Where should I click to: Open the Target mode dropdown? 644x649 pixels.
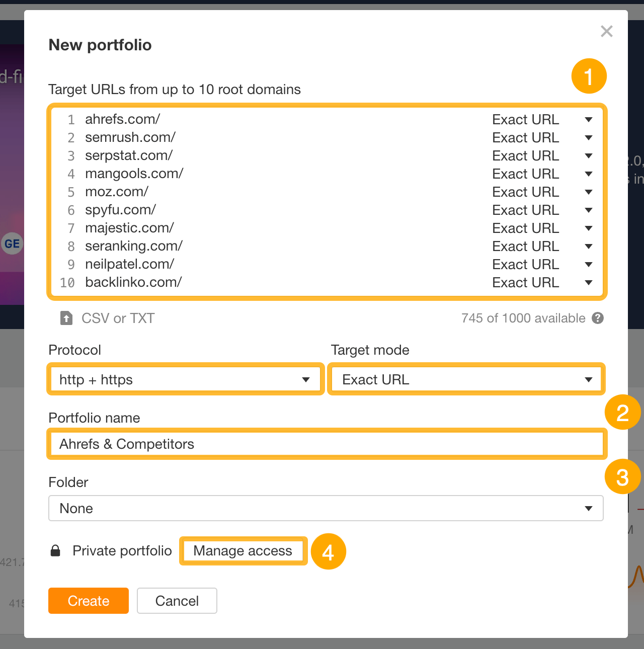click(x=466, y=379)
